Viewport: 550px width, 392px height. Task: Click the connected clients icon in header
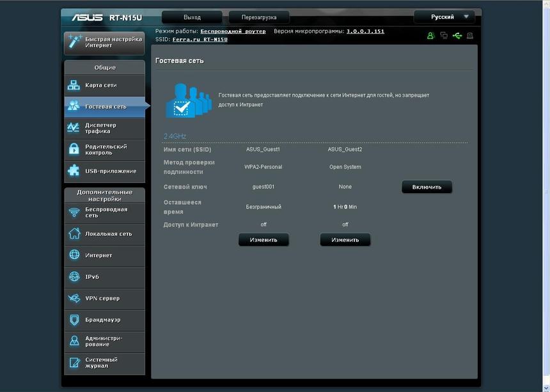coord(430,35)
